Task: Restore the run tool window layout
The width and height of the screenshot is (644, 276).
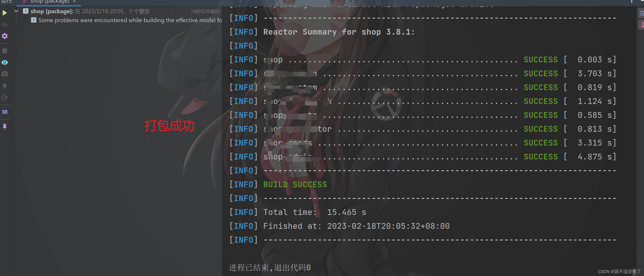Action: [4, 112]
